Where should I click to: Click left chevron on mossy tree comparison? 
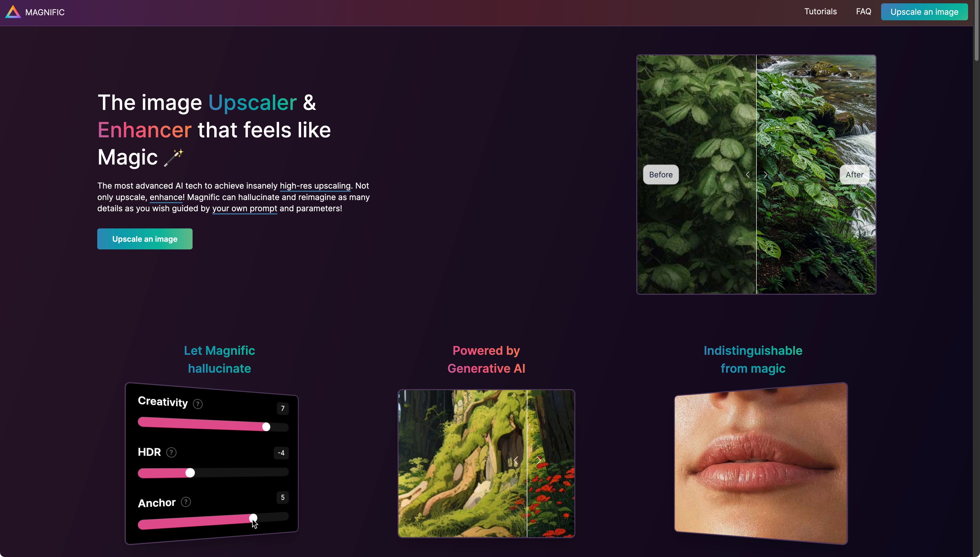pyautogui.click(x=516, y=460)
